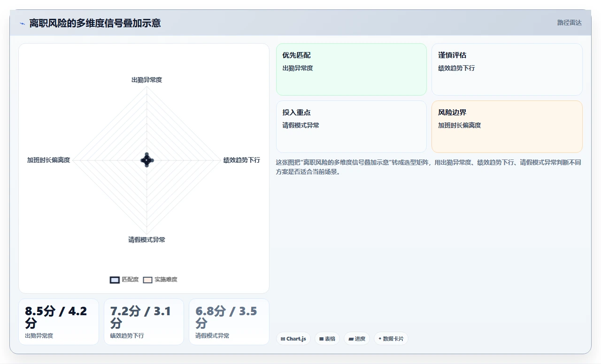Select the 投入重点 card
This screenshot has width=601, height=364.
(351, 127)
